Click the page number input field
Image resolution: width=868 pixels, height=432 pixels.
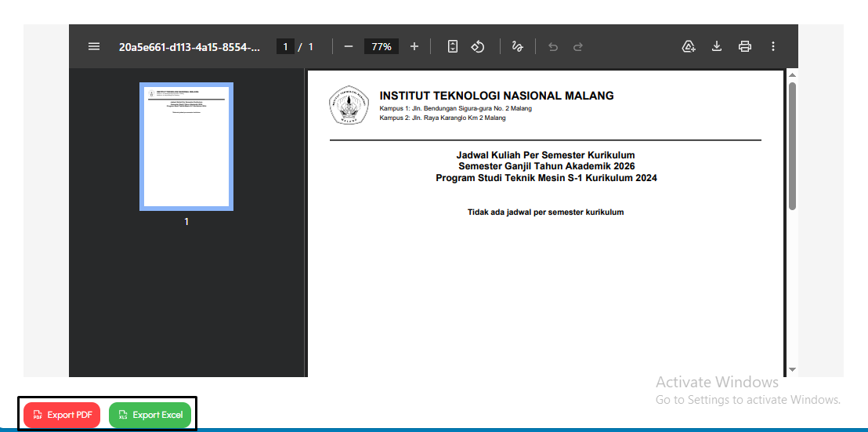click(285, 46)
